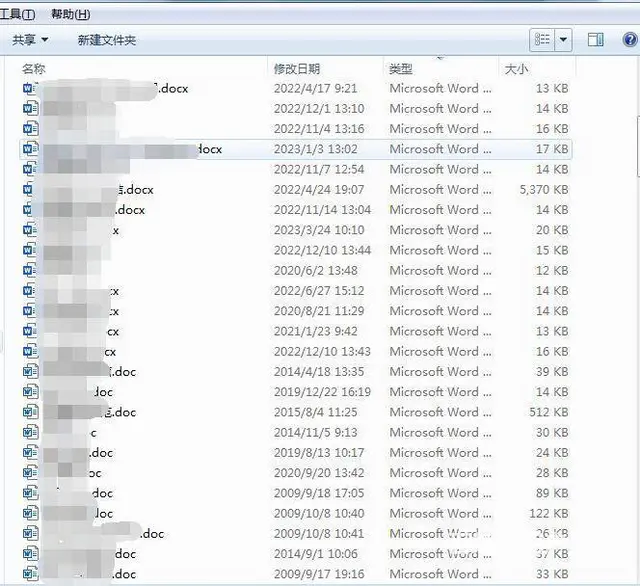Select Word file icon dated 2022/11/14 13:04

coord(29,210)
